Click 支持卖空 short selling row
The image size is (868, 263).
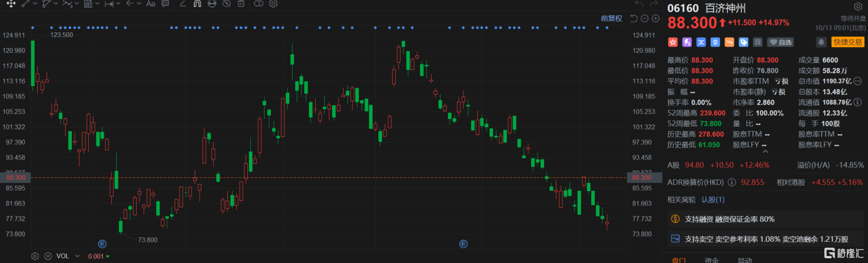[767, 239]
